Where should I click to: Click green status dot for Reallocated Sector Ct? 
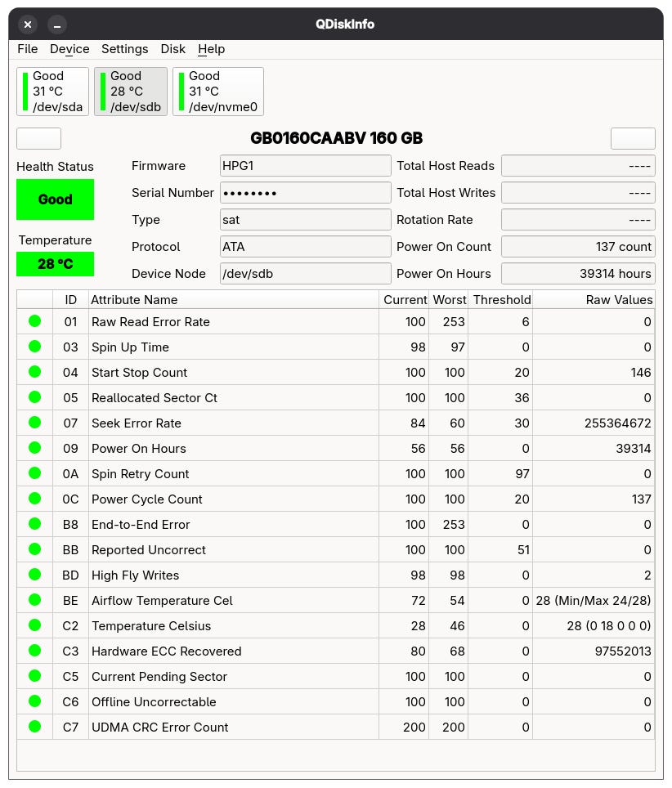(x=34, y=397)
